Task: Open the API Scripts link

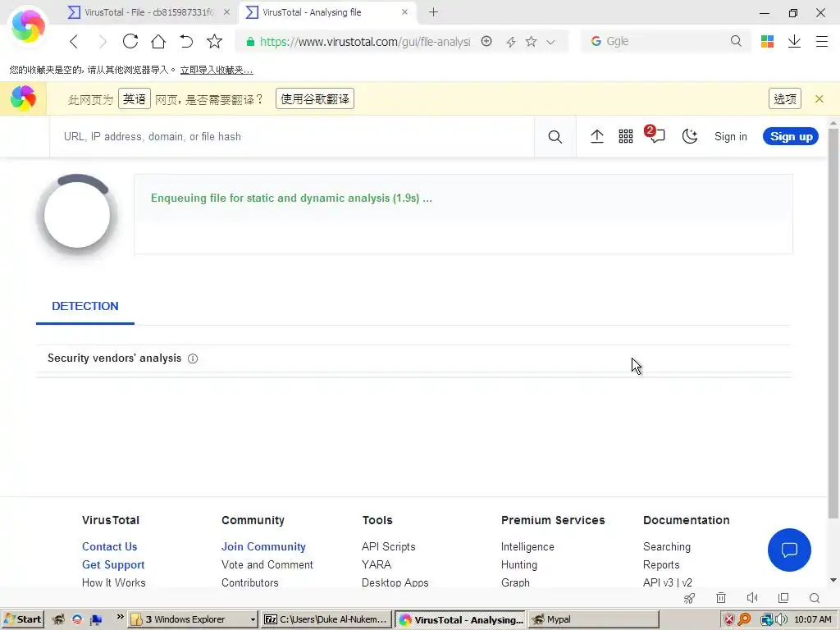Action: tap(388, 546)
